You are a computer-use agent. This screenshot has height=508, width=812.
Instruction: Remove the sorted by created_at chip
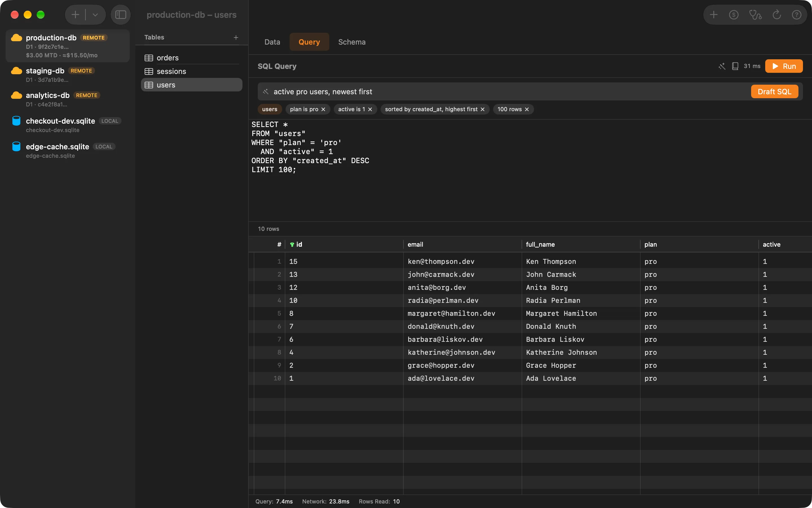click(x=482, y=110)
